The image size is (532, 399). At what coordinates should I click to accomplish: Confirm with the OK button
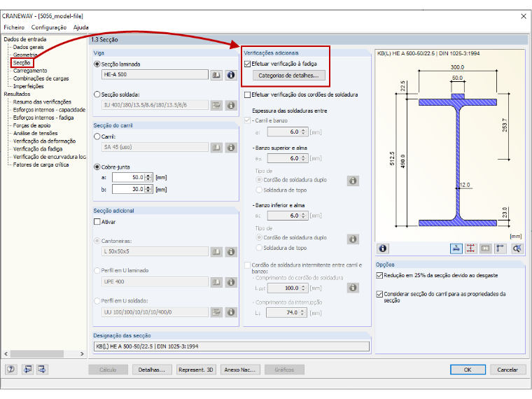(468, 370)
